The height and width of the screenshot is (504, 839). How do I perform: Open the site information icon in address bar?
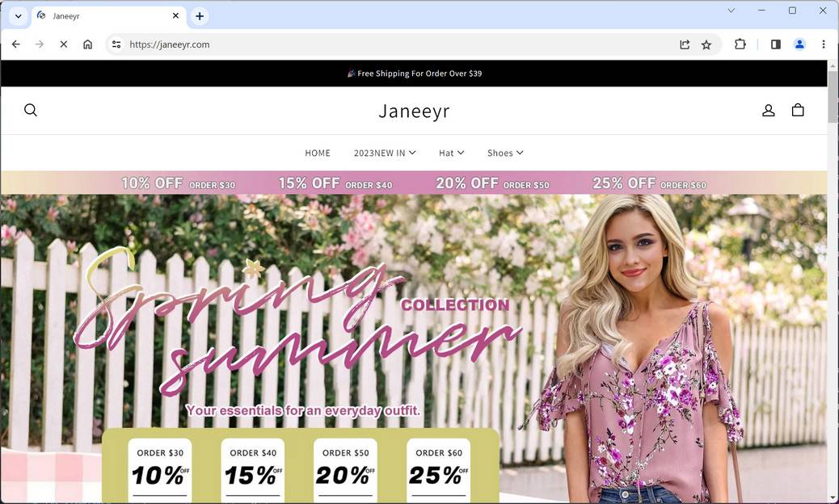tap(116, 44)
